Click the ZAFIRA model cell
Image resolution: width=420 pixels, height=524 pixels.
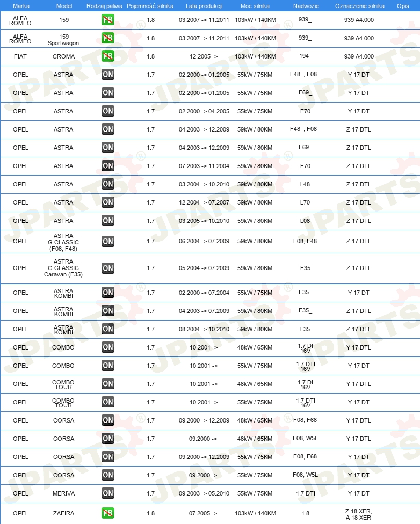point(63,513)
